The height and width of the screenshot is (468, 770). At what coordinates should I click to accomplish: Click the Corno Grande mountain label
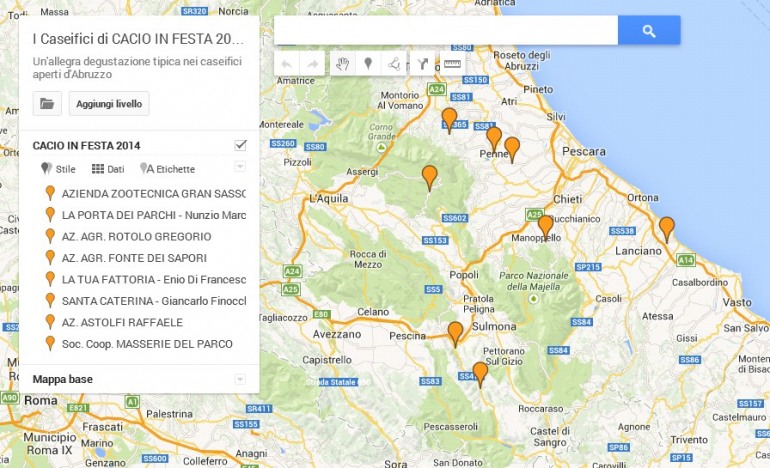click(x=382, y=132)
